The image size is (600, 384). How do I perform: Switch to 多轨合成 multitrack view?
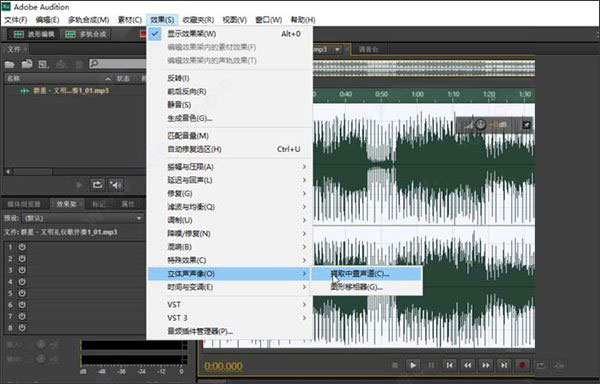[x=86, y=34]
